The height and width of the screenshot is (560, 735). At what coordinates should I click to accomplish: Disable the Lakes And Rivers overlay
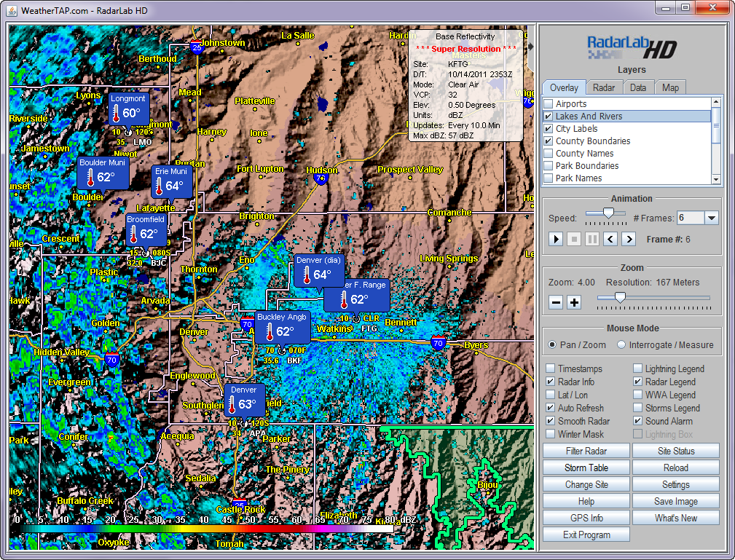(548, 117)
